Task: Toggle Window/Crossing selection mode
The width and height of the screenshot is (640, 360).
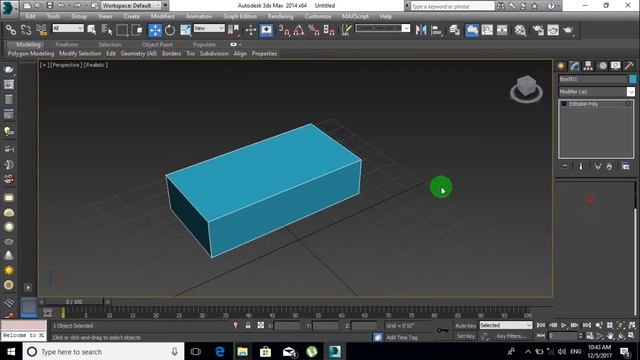Action: click(x=137, y=30)
